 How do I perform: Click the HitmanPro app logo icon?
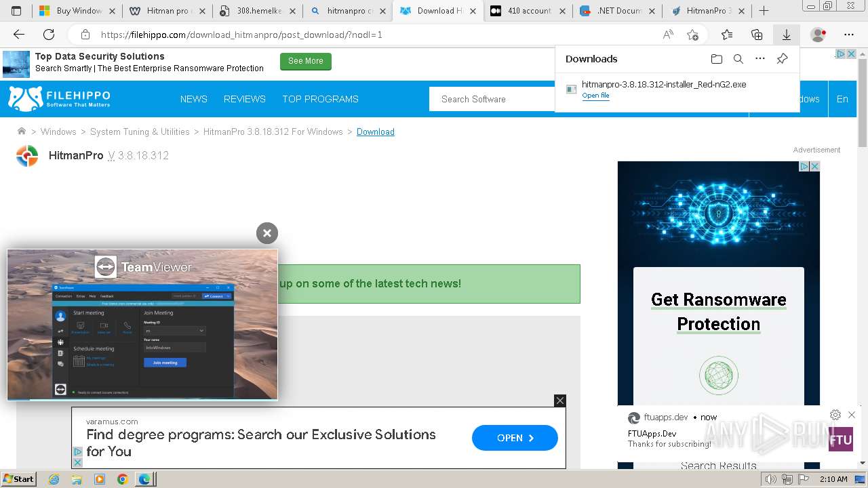(27, 156)
